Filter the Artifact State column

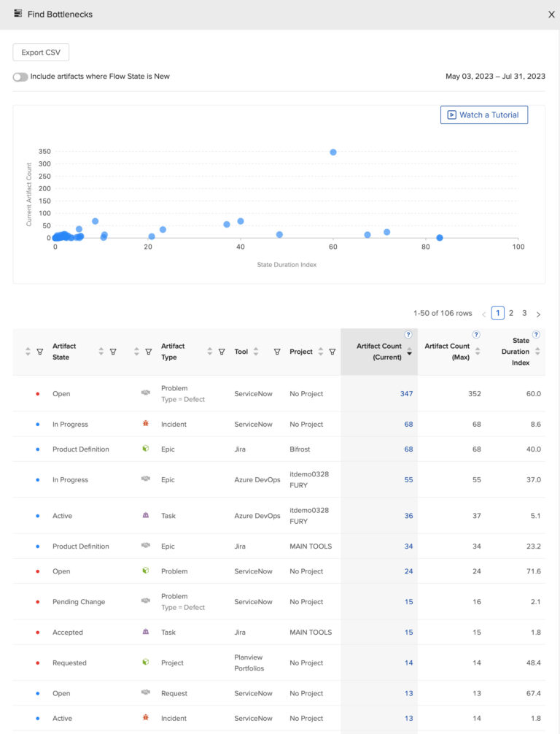(x=113, y=352)
